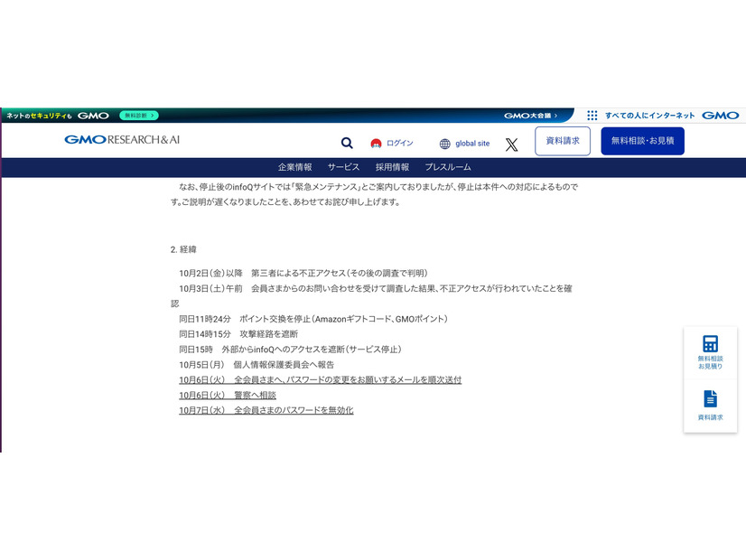Click the 無料相談・お見積 button

pyautogui.click(x=642, y=141)
